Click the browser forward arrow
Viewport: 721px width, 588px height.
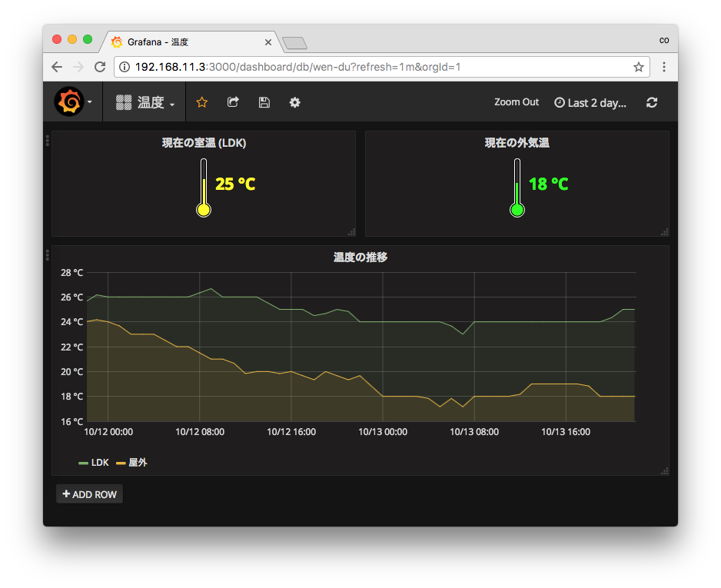point(78,67)
